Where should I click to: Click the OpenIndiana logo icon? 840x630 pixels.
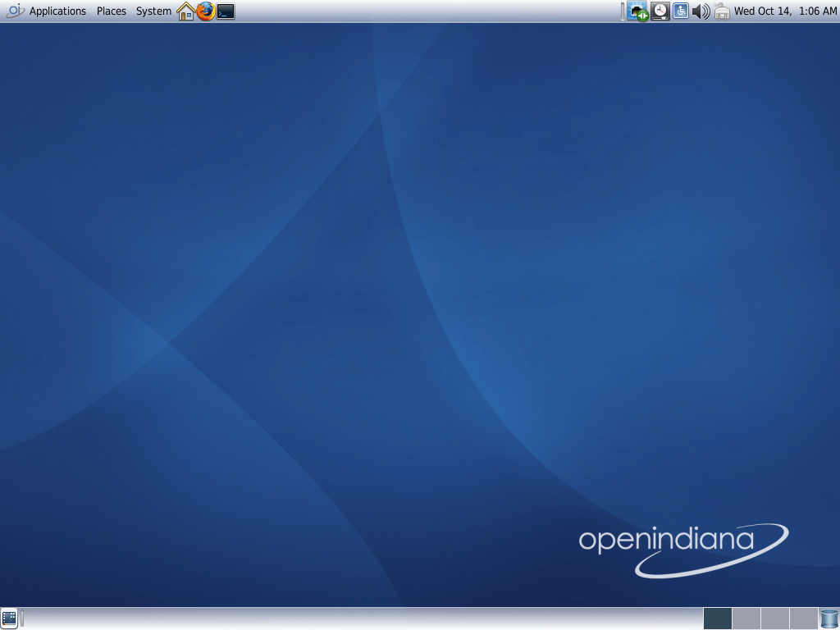pyautogui.click(x=15, y=11)
